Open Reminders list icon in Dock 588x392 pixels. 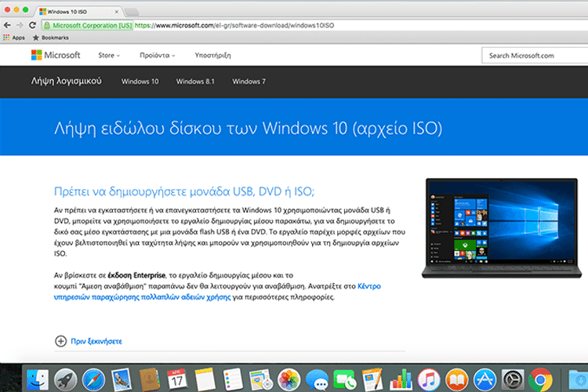pos(233,379)
